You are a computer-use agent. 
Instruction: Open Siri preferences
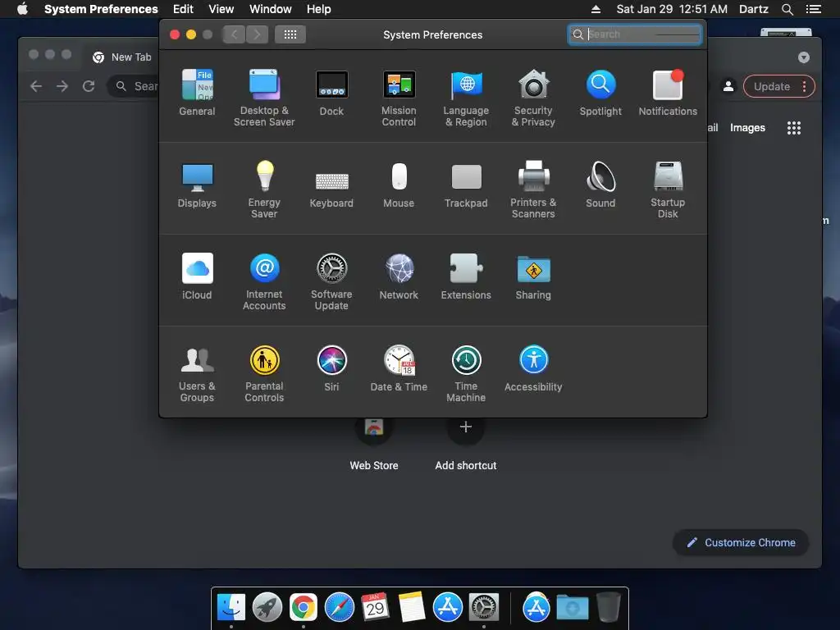(331, 368)
